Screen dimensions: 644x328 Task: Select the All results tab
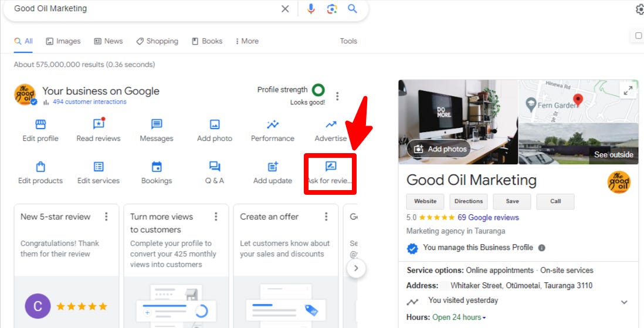(x=23, y=41)
